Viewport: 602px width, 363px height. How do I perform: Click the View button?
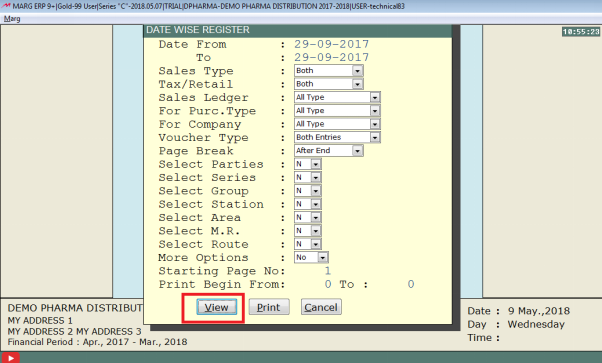pos(217,307)
